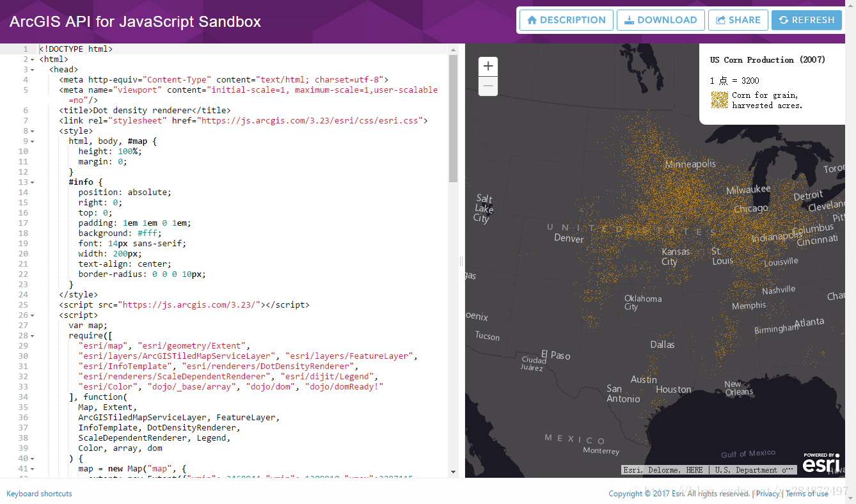
Task: Click the SHARE button
Action: point(738,20)
